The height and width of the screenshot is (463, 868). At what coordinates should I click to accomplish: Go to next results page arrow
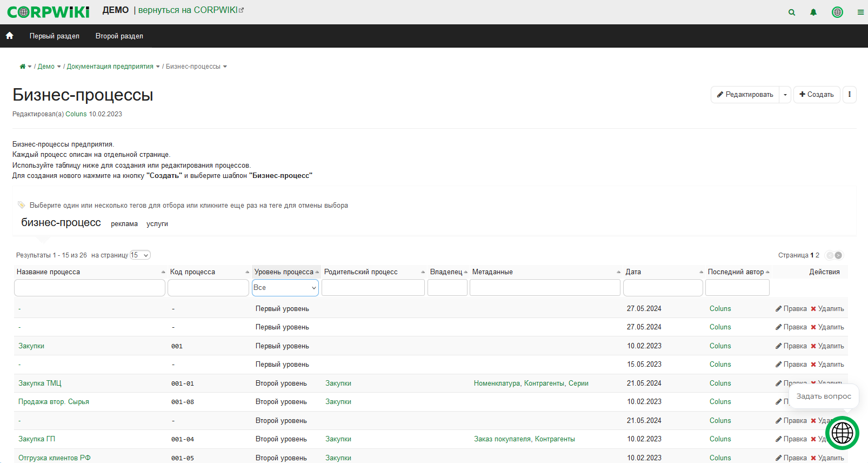coord(838,255)
